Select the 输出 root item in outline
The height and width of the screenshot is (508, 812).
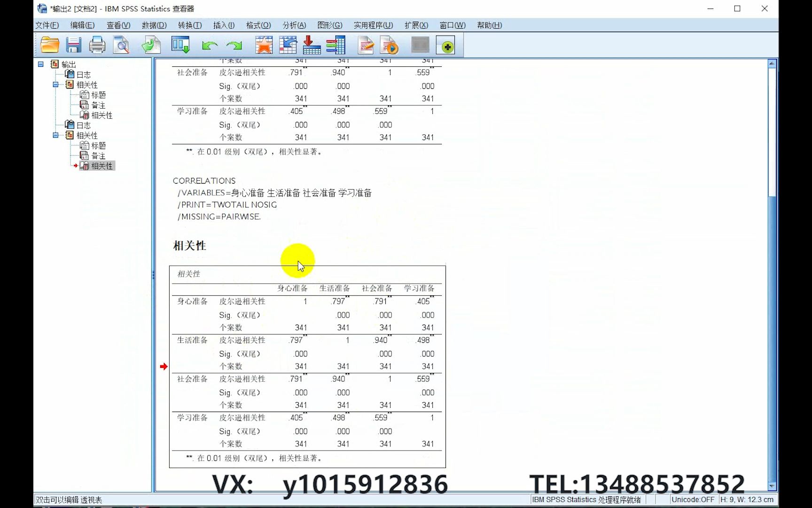point(68,64)
